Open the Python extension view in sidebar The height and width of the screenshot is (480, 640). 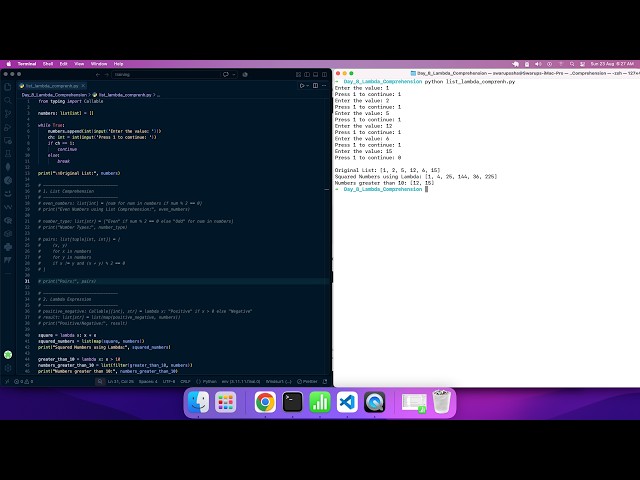(8, 247)
